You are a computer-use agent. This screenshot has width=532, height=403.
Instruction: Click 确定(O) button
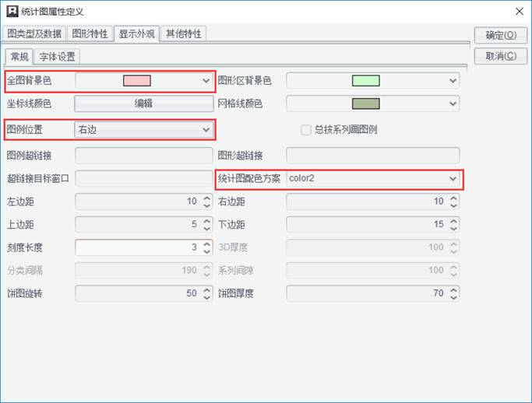pos(501,35)
